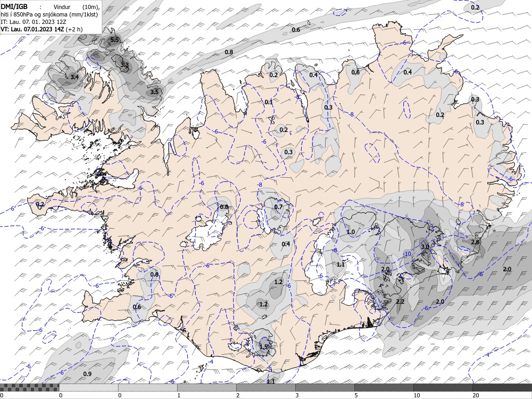
Task: Click the checkered legend swatch
Action: coord(29,387)
